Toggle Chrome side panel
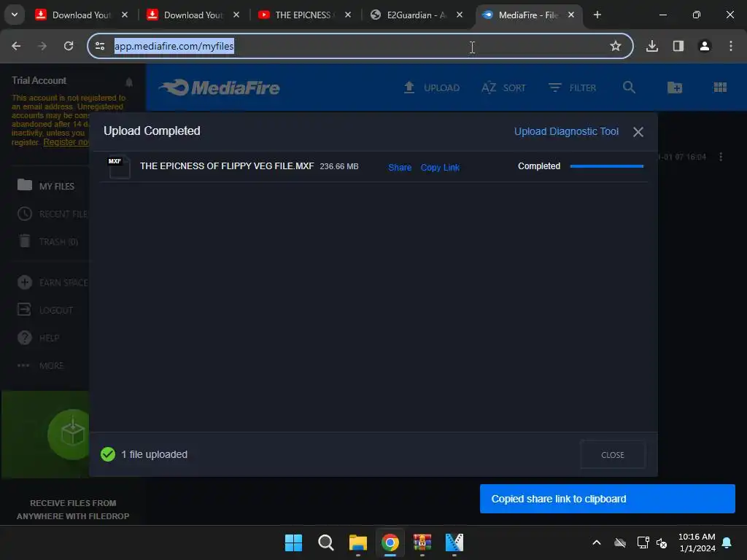747x560 pixels. point(678,46)
